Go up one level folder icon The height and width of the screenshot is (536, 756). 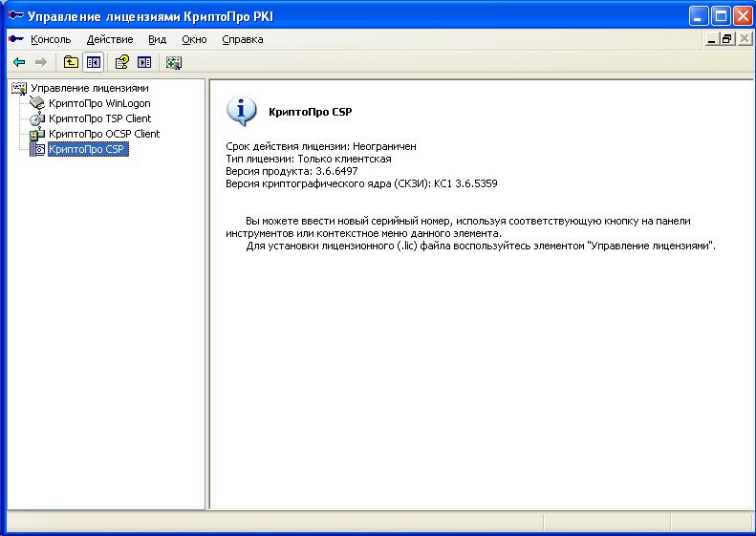coord(71,62)
